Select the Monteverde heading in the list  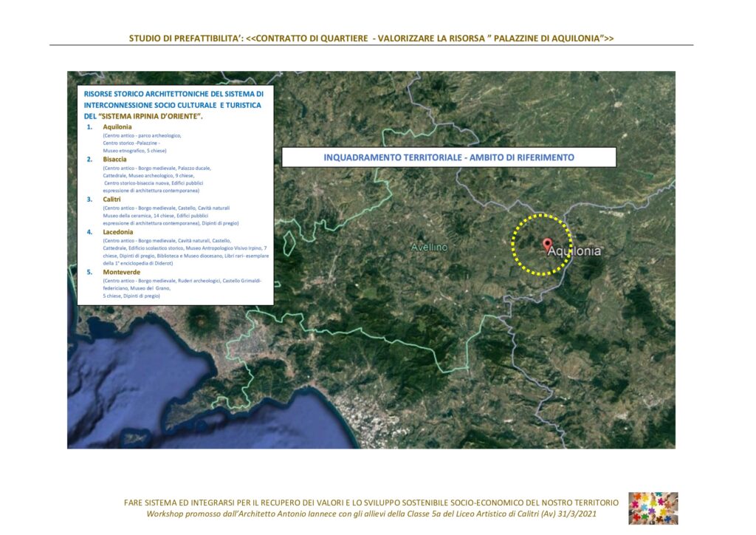click(x=121, y=272)
